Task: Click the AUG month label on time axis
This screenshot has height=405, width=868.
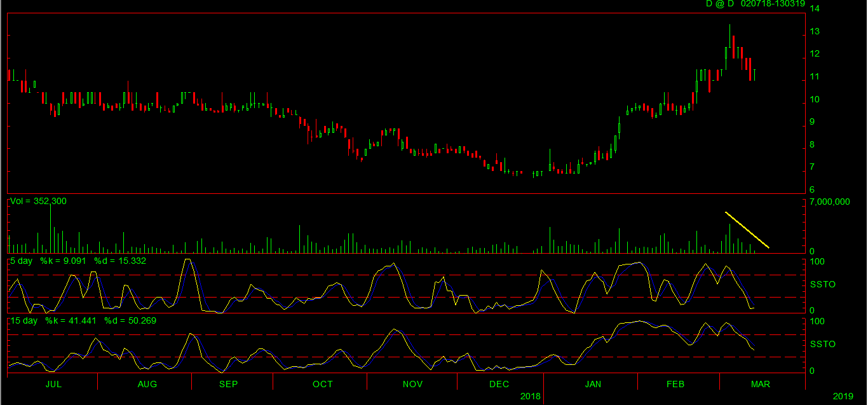Action: pos(147,384)
